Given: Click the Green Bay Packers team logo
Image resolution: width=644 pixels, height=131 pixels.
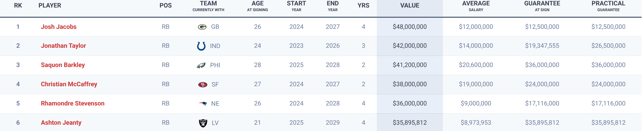Looking at the screenshot, I should [x=202, y=27].
